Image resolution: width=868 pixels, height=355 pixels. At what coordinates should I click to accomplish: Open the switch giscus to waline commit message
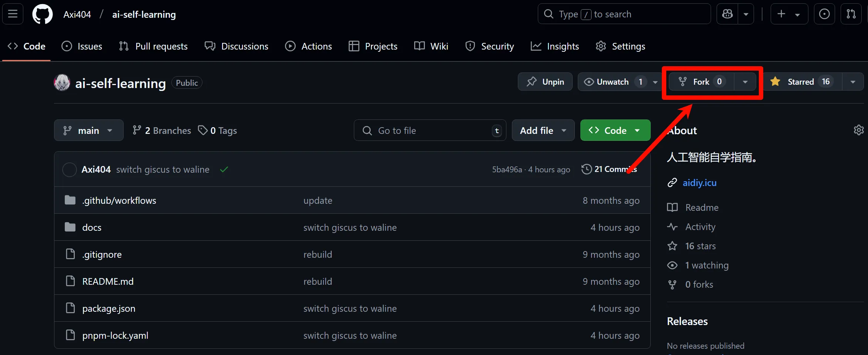163,169
